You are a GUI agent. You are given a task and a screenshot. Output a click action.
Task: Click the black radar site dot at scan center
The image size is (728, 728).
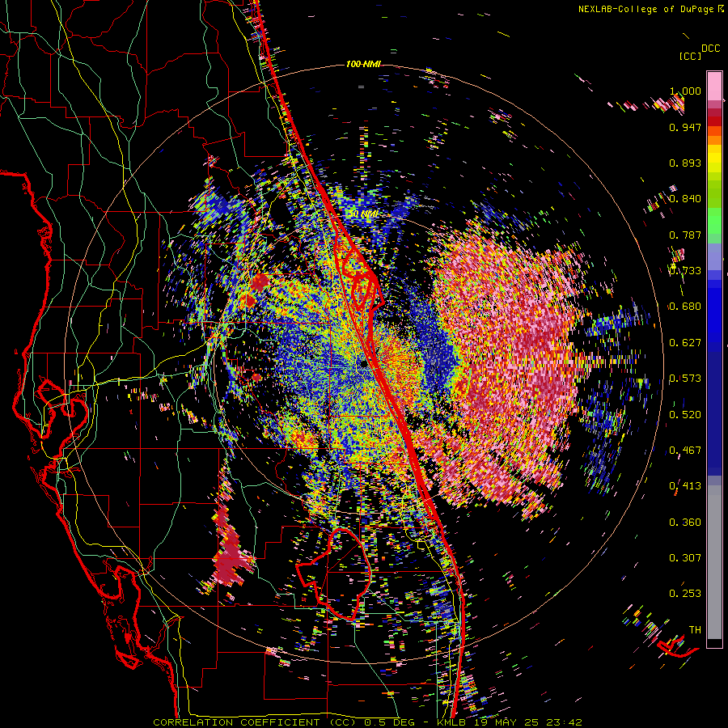pyautogui.click(x=364, y=365)
